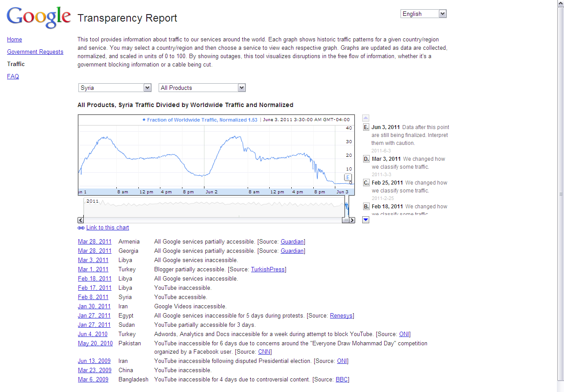Image resolution: width=564 pixels, height=392 pixels.
Task: Click annotation marker D icon in list
Action: coord(366,159)
